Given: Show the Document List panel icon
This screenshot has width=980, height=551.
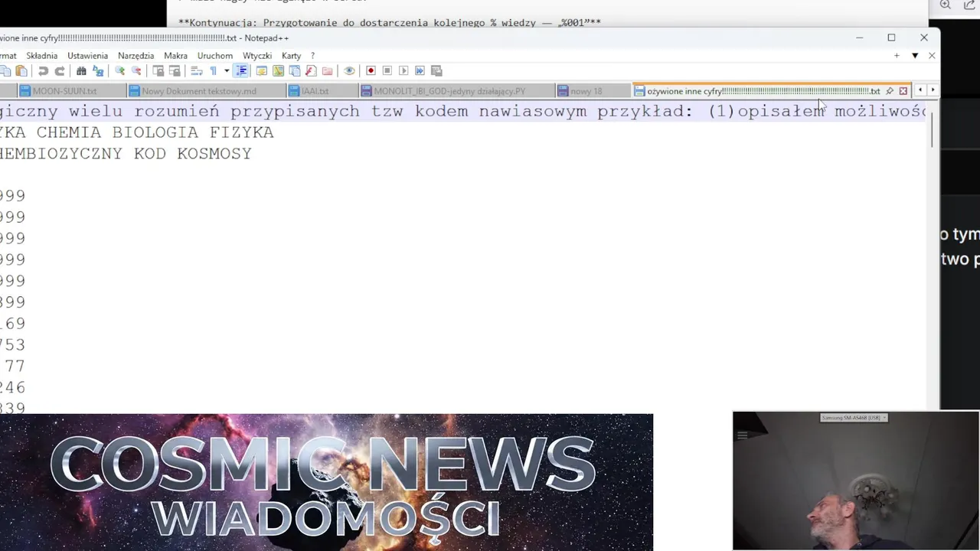Looking at the screenshot, I should tap(295, 71).
